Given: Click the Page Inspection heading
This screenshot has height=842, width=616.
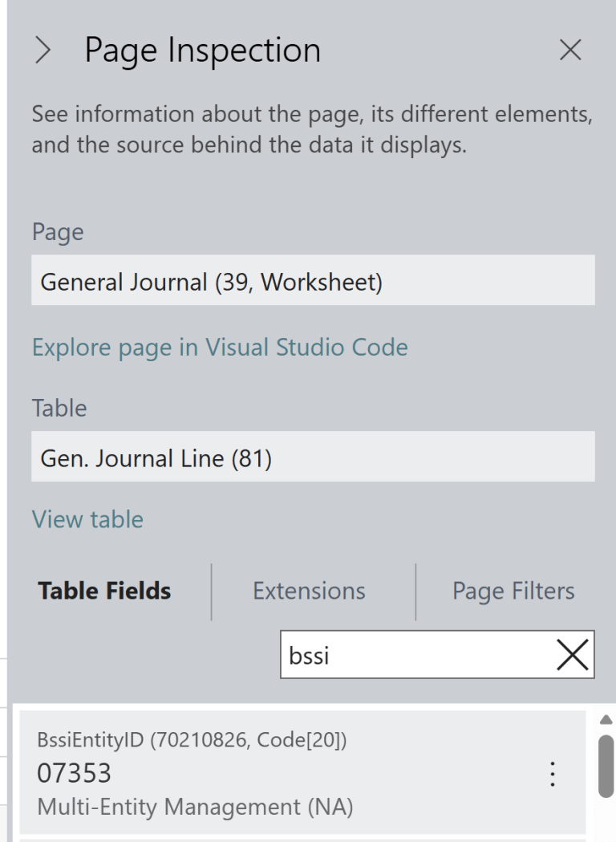Looking at the screenshot, I should tap(201, 50).
